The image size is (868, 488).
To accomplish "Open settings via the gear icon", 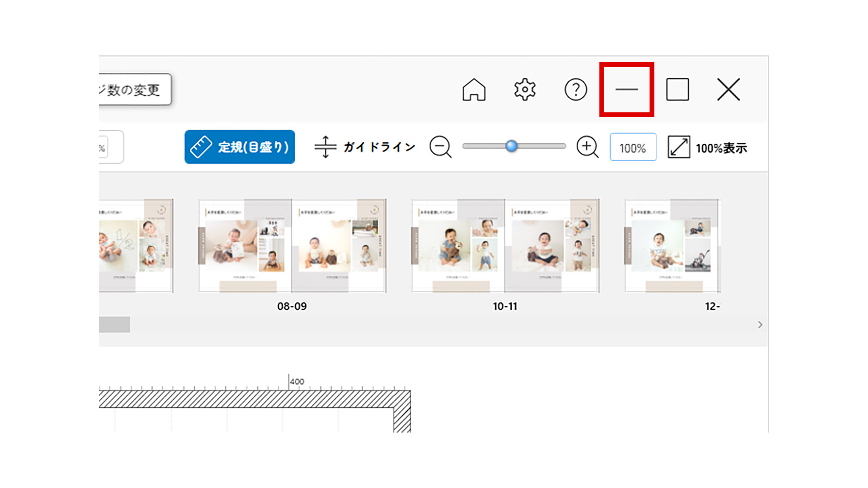I will click(525, 90).
